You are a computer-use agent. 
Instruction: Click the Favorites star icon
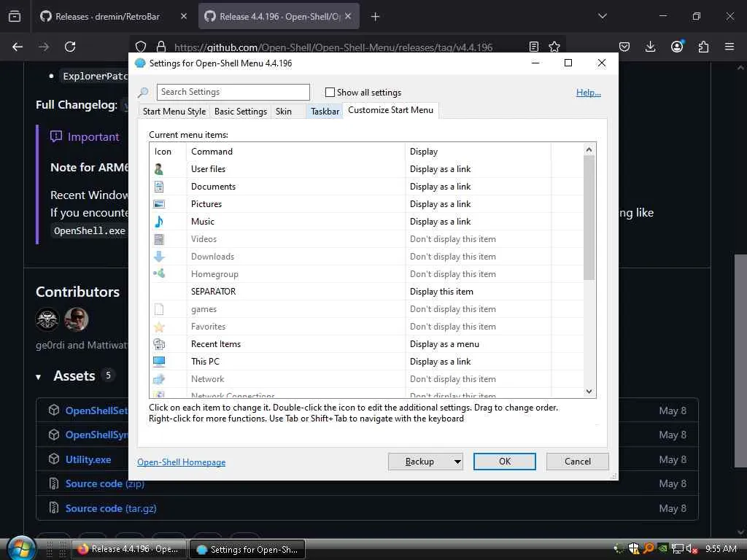(x=159, y=327)
